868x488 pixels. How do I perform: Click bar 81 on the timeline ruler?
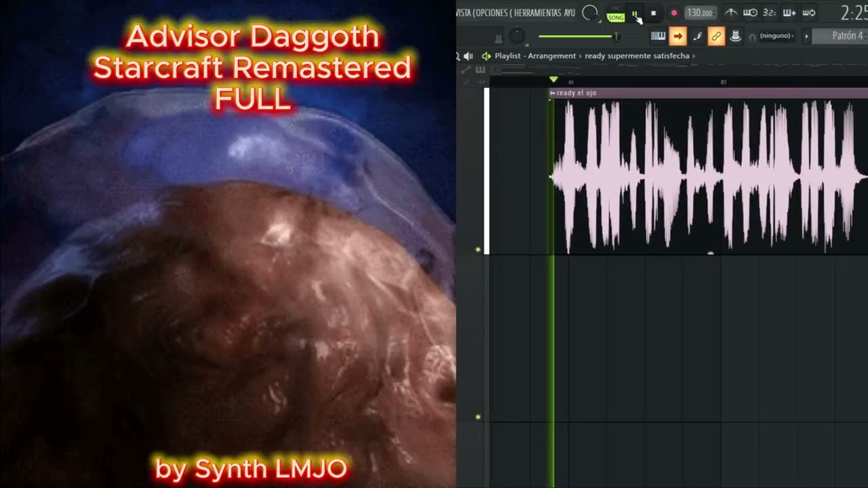pos(724,82)
